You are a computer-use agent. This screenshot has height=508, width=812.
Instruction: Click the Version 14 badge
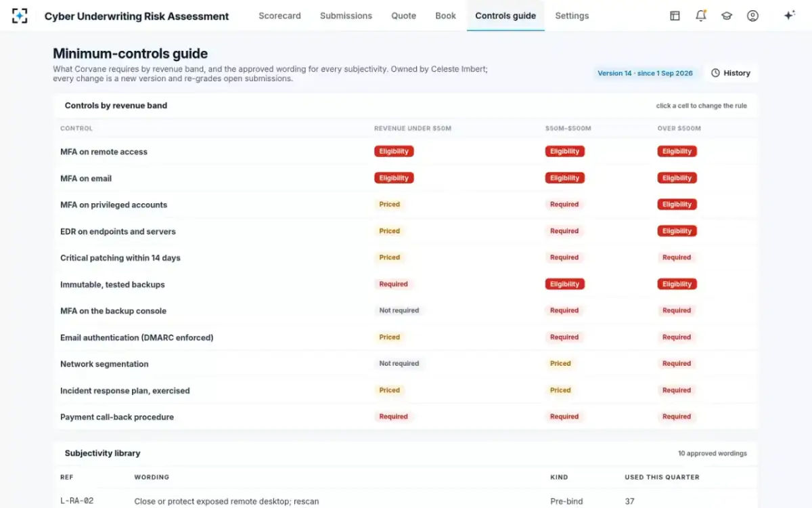(x=645, y=73)
